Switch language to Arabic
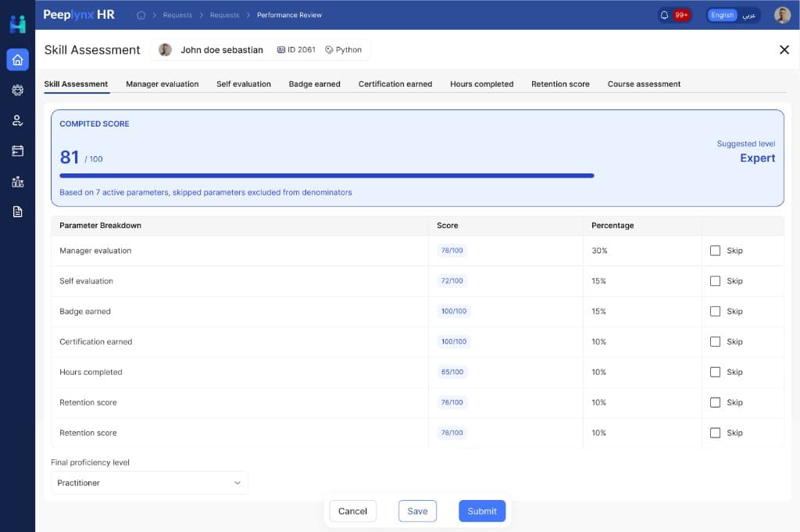Screen dimensions: 800x532 pyautogui.click(x=748, y=16)
